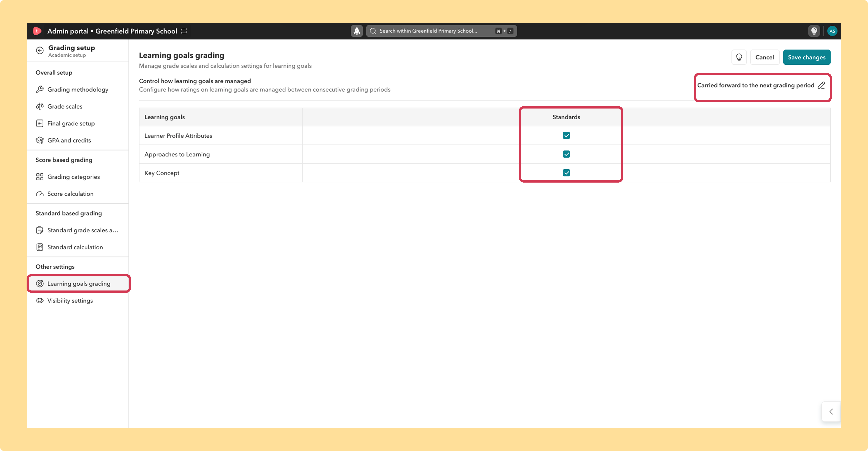The image size is (868, 451).
Task: Click the search within Greenfield field
Action: 441,31
